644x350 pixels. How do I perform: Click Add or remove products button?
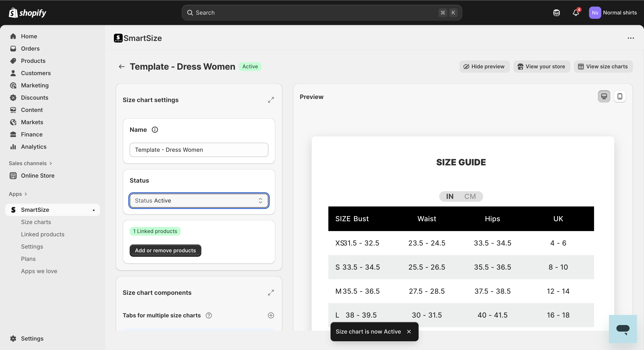coord(165,251)
